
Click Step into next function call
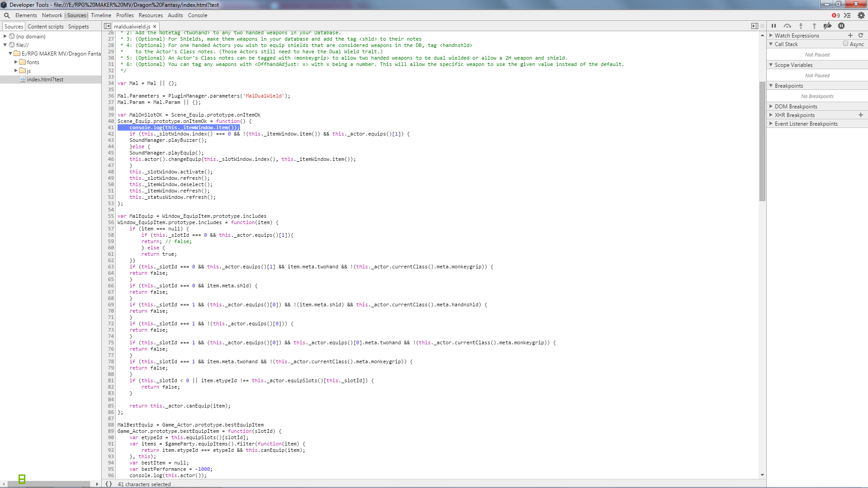[801, 26]
